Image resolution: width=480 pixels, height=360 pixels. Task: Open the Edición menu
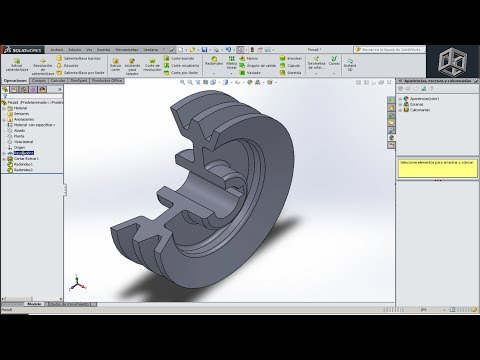pyautogui.click(x=75, y=50)
